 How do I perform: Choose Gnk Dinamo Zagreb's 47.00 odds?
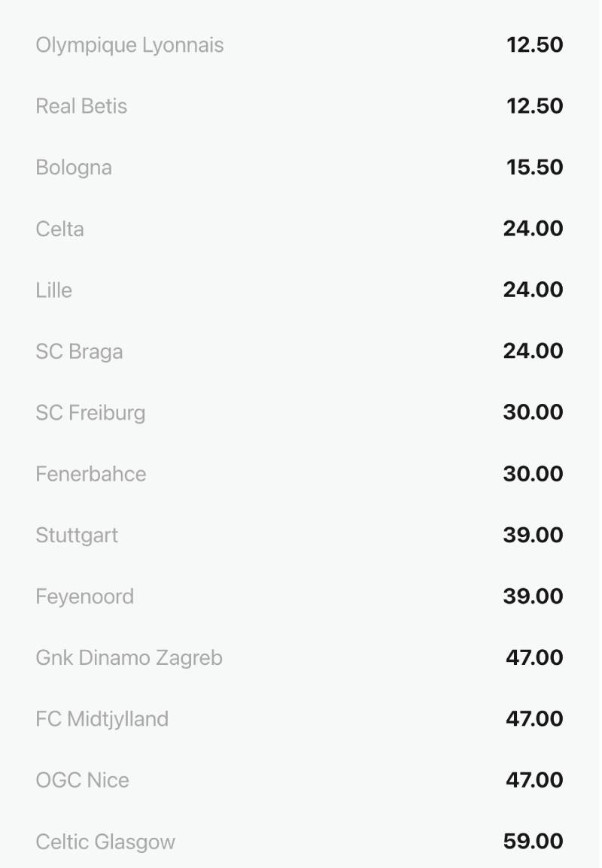(x=534, y=657)
